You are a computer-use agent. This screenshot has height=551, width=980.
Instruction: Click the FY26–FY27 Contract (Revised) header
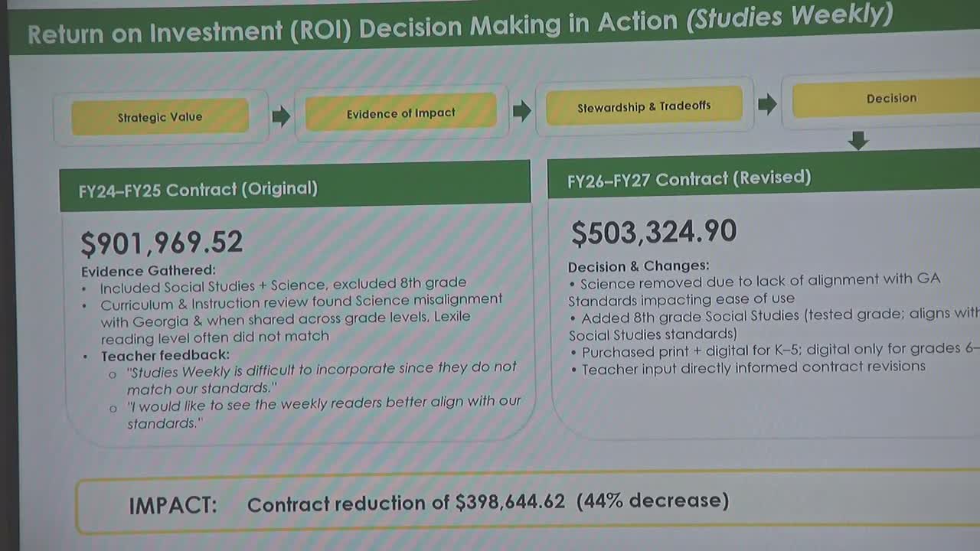tap(688, 179)
